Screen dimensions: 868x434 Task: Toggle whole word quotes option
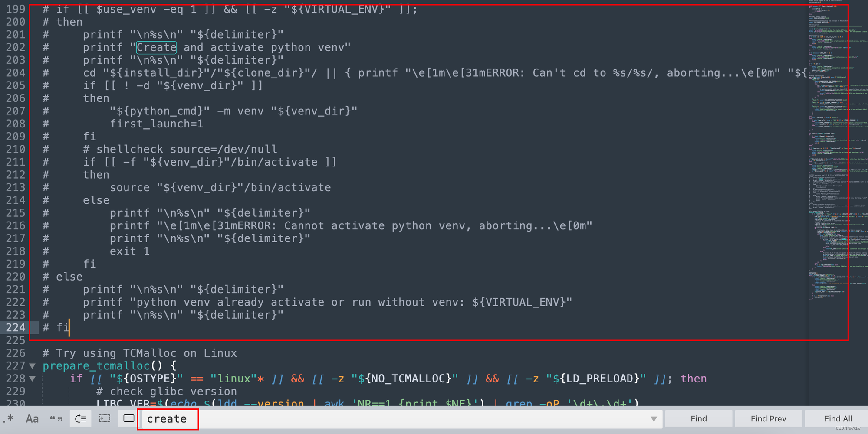[56, 419]
